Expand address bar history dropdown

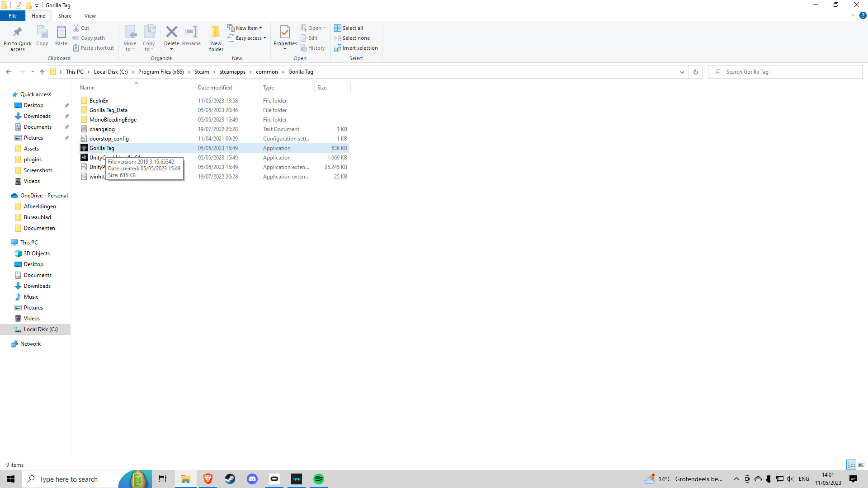[x=682, y=72]
